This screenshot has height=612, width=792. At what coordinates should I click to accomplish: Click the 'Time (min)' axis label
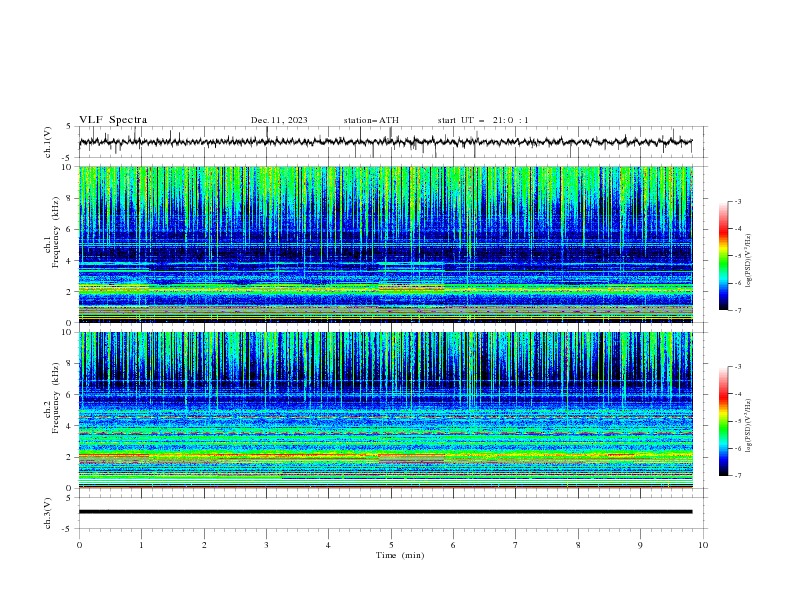(400, 555)
